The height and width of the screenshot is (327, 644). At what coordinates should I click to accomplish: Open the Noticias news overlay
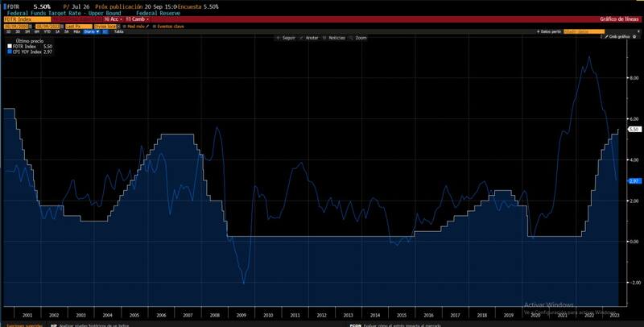pyautogui.click(x=336, y=38)
